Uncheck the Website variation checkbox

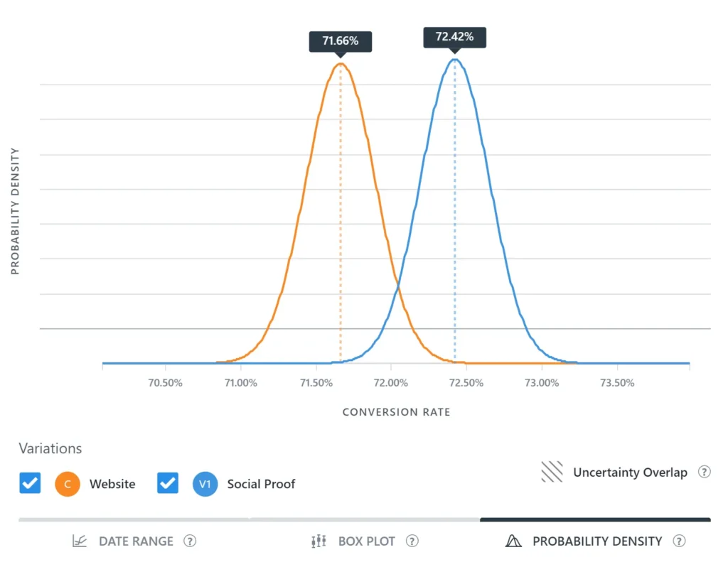(x=30, y=483)
